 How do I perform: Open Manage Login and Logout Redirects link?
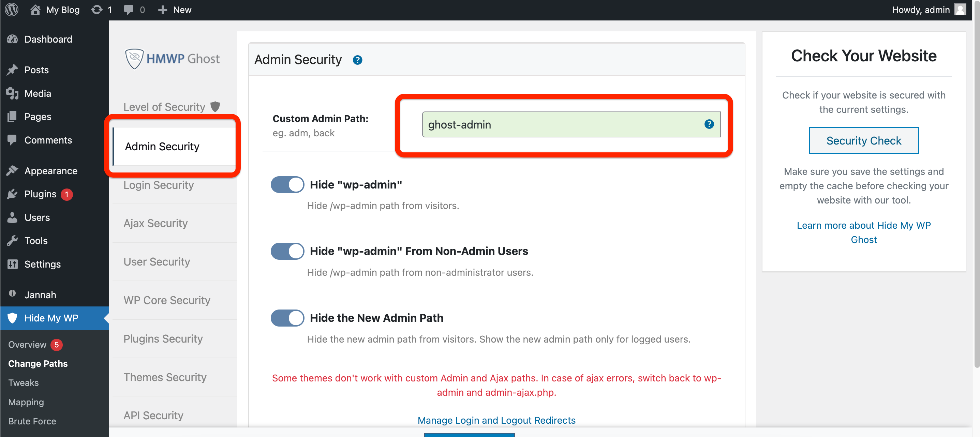(496, 420)
